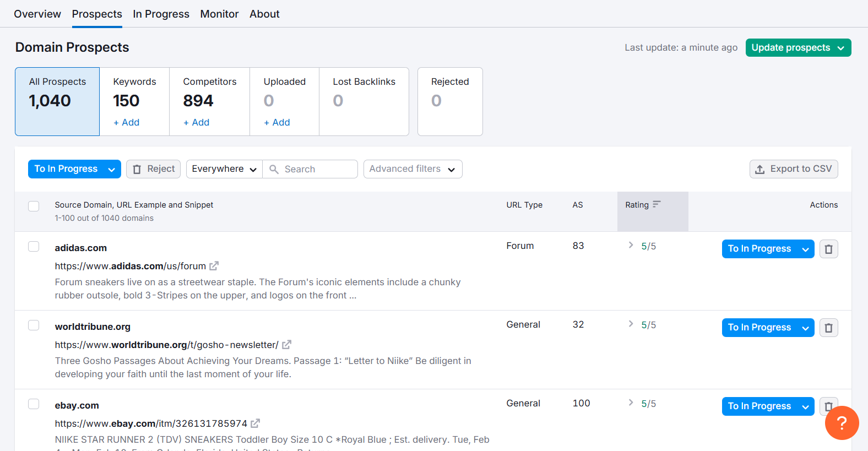Click the Rating sort icon

coord(657,204)
